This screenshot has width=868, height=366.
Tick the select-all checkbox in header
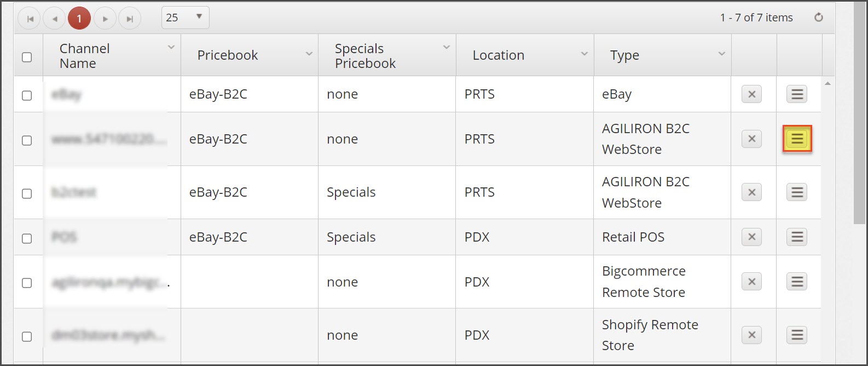(x=27, y=57)
